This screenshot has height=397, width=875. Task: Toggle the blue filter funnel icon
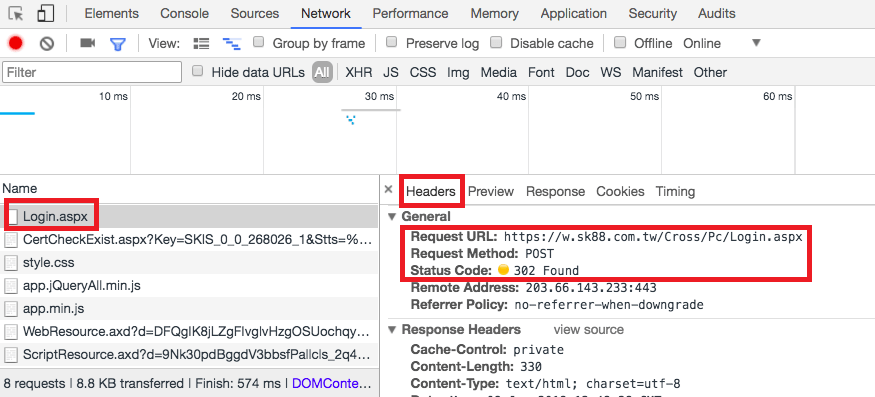pos(118,44)
